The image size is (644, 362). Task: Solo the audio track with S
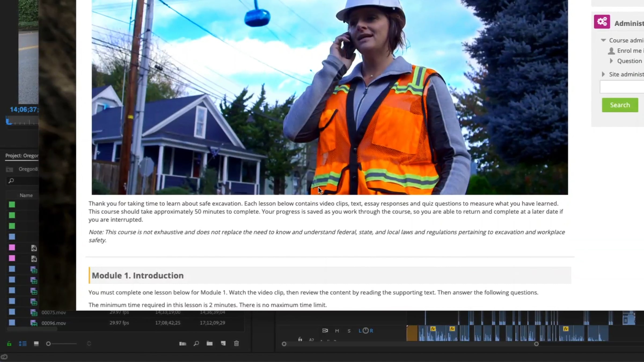[x=349, y=331]
